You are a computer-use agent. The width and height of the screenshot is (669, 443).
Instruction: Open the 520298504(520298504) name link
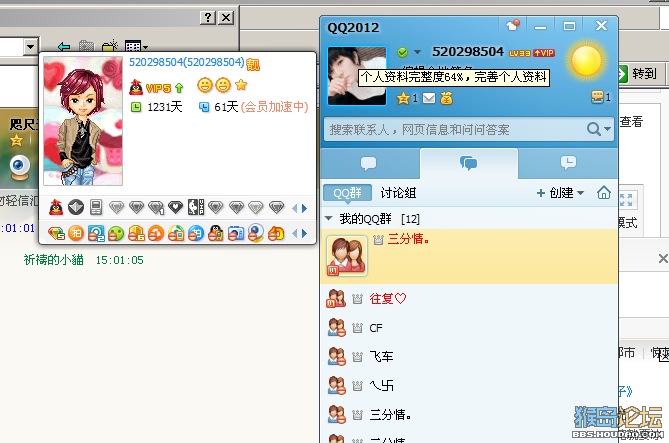(186, 62)
